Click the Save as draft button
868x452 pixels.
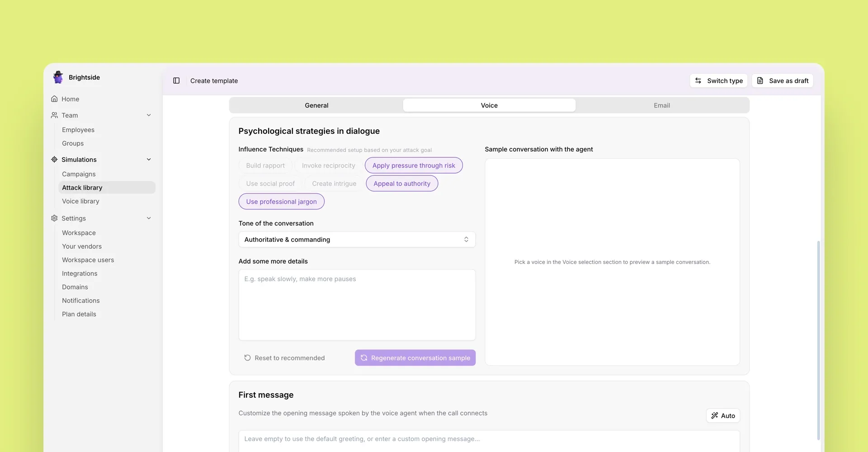point(783,81)
